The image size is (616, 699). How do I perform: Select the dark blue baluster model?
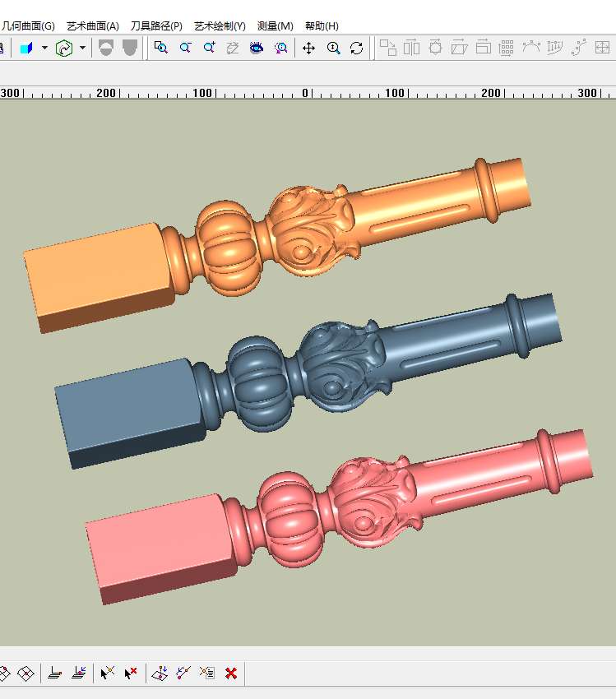coord(308,381)
